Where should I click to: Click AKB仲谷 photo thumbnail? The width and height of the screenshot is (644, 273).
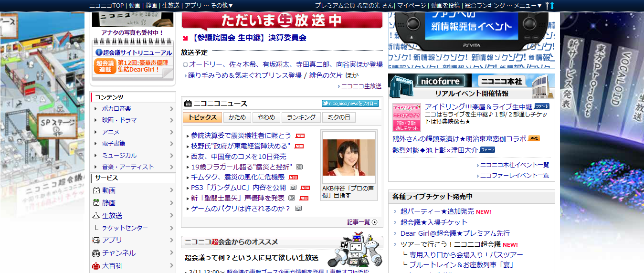pyautogui.click(x=348, y=157)
